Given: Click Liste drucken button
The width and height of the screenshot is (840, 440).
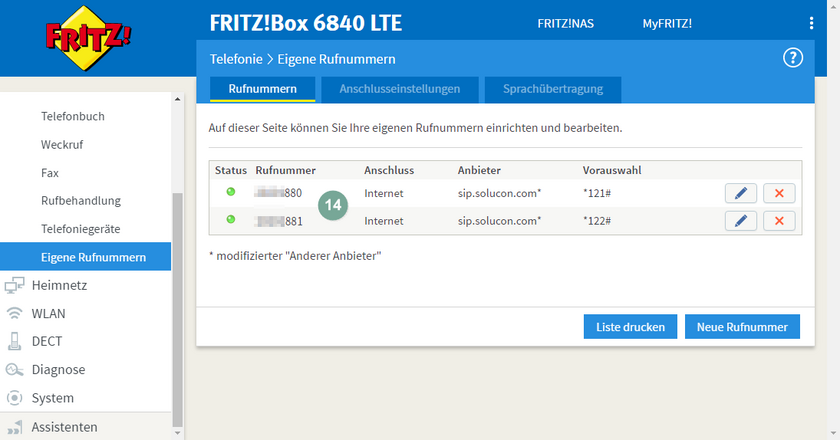Looking at the screenshot, I should coord(631,327).
